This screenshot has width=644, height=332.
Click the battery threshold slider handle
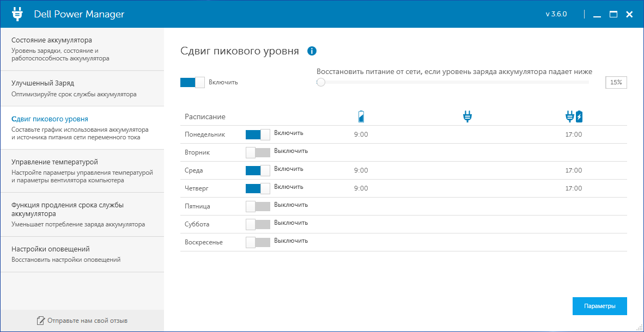coord(321,82)
